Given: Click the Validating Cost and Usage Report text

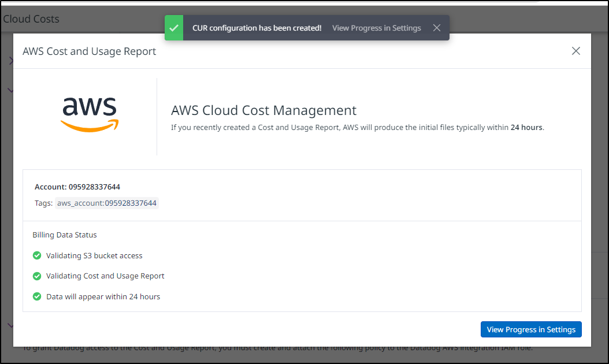Looking at the screenshot, I should 105,276.
